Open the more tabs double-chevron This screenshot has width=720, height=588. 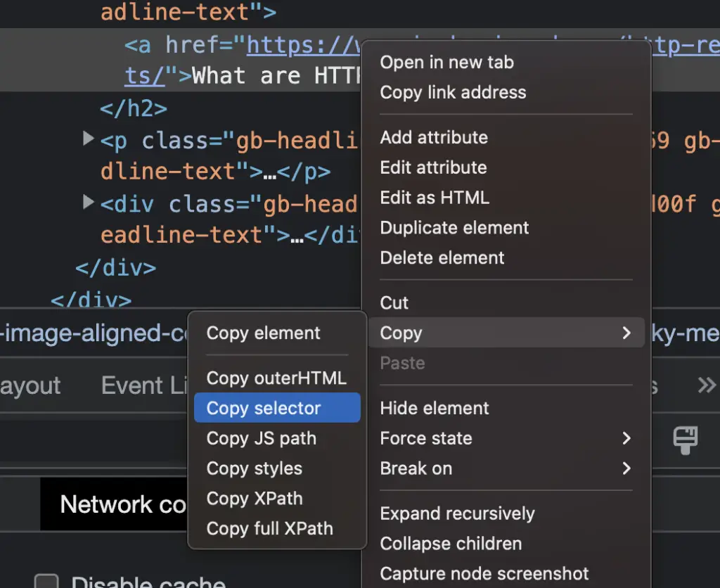coord(707,385)
